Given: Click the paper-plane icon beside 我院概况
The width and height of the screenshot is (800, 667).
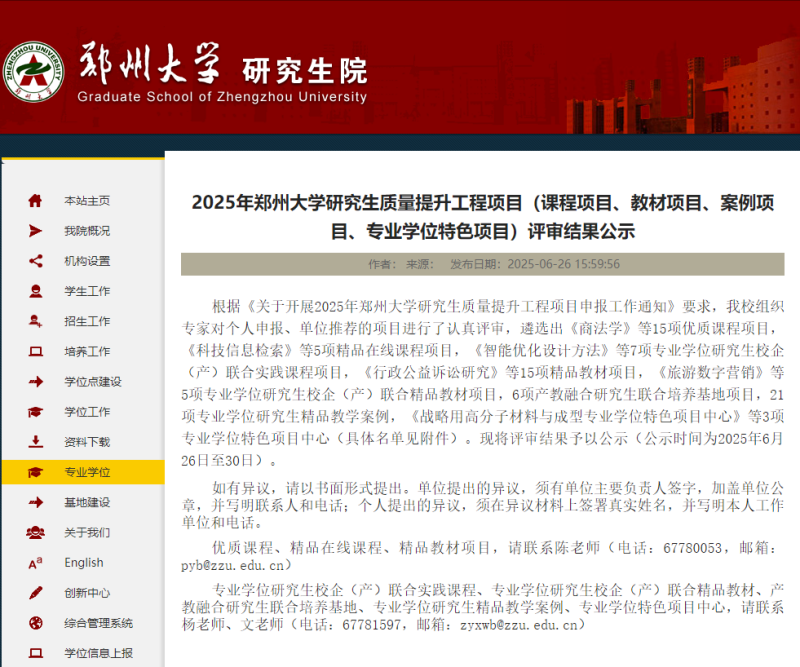Looking at the screenshot, I should pyautogui.click(x=35, y=231).
